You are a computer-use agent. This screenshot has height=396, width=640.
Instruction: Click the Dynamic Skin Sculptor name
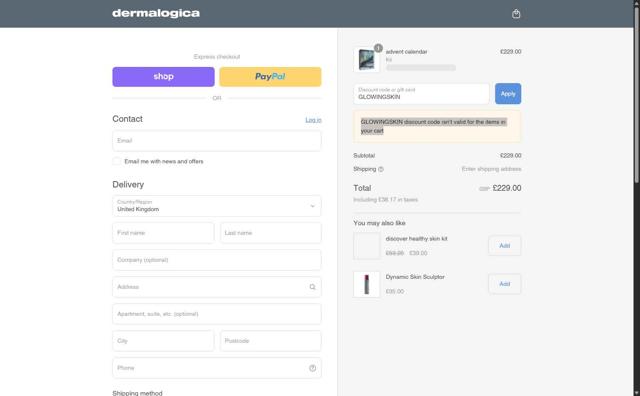point(415,277)
